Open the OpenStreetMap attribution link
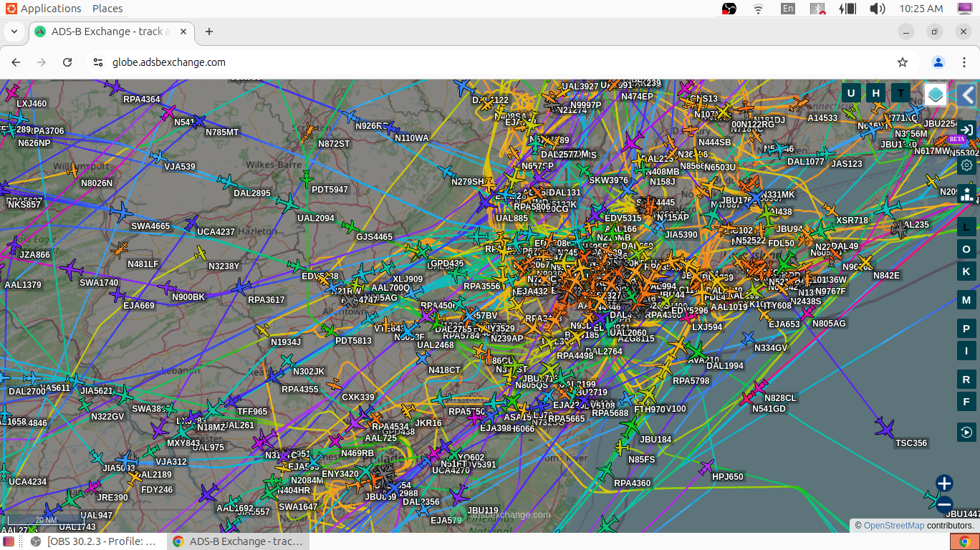The image size is (980, 550). click(894, 526)
